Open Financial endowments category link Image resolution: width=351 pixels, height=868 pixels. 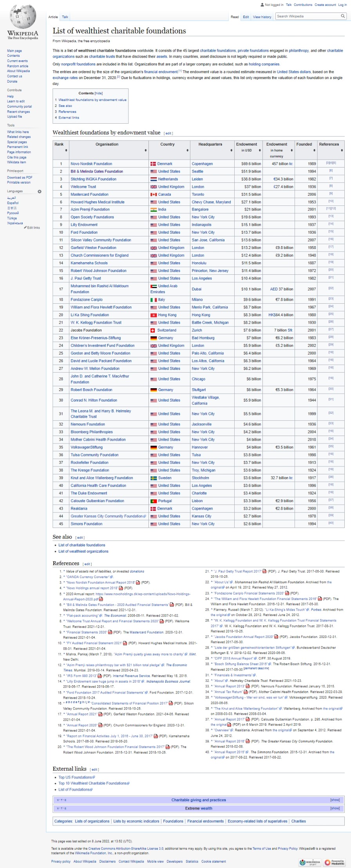click(x=205, y=821)
